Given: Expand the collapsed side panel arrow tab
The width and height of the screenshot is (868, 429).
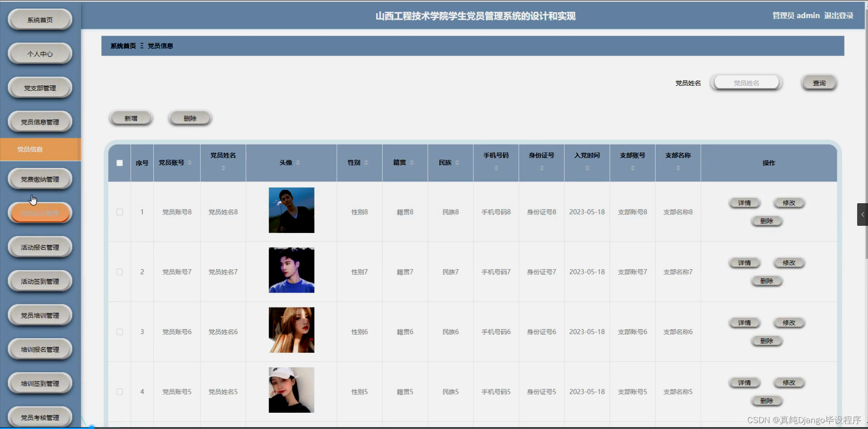Looking at the screenshot, I should (x=863, y=214).
